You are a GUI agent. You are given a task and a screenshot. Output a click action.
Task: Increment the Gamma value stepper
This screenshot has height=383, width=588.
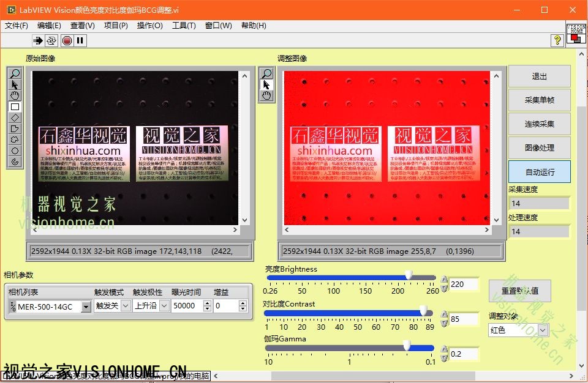445,349
